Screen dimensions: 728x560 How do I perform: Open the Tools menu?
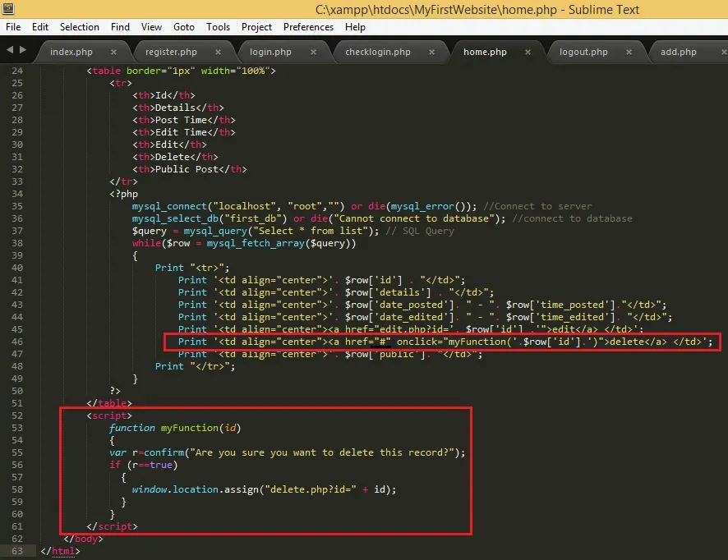[x=219, y=27]
